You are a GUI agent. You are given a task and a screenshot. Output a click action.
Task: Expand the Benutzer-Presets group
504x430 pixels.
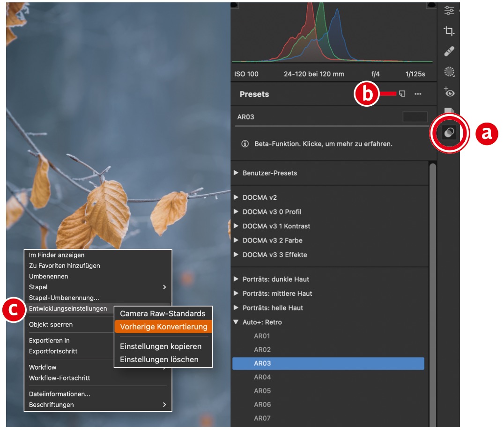coord(236,173)
